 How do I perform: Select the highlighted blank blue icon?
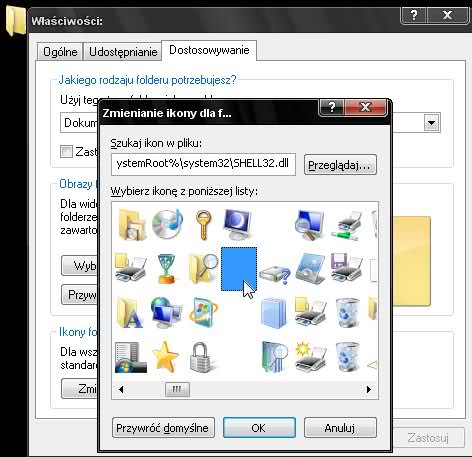point(239,269)
